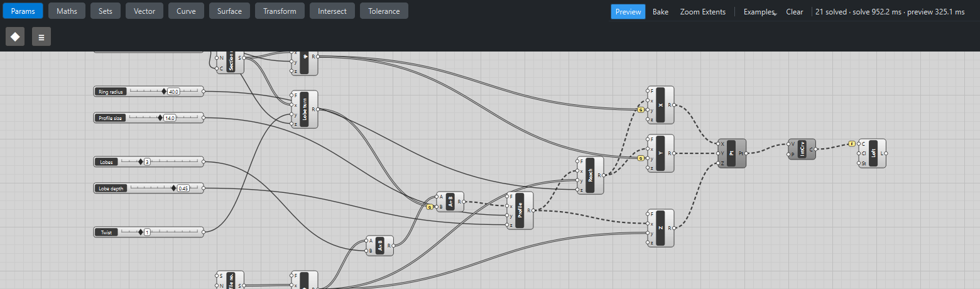Click the St input port of Loft node
This screenshot has height=289, width=980.
point(859,163)
